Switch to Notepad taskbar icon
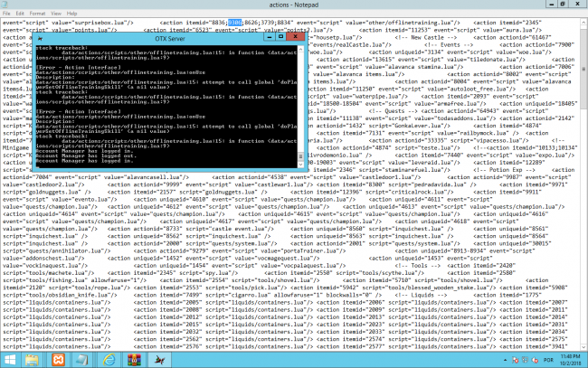Viewport: 588px width, 368px height. click(x=81, y=360)
